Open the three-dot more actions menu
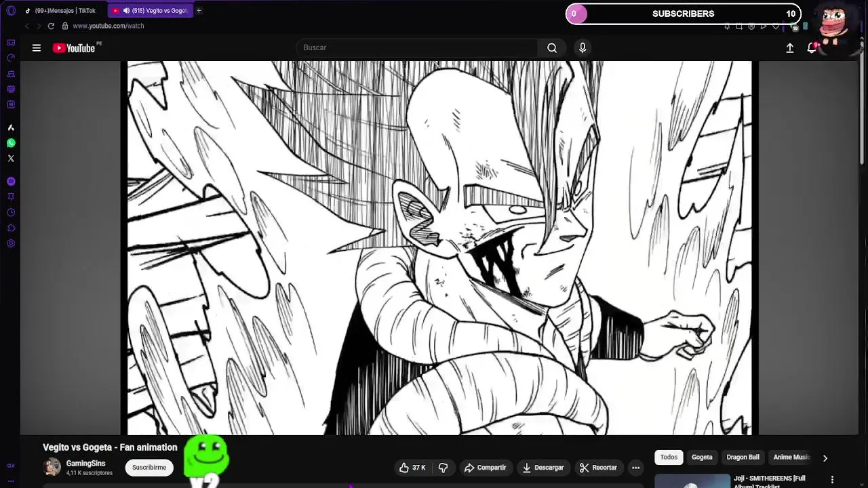 [635, 467]
